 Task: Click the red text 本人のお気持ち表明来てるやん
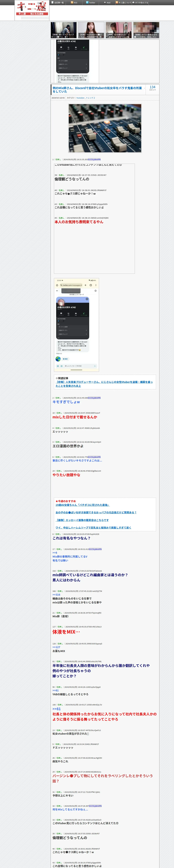[79, 222]
